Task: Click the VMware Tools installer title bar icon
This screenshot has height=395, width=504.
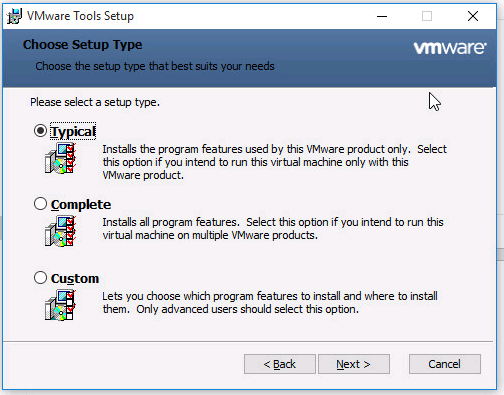Action: point(15,16)
